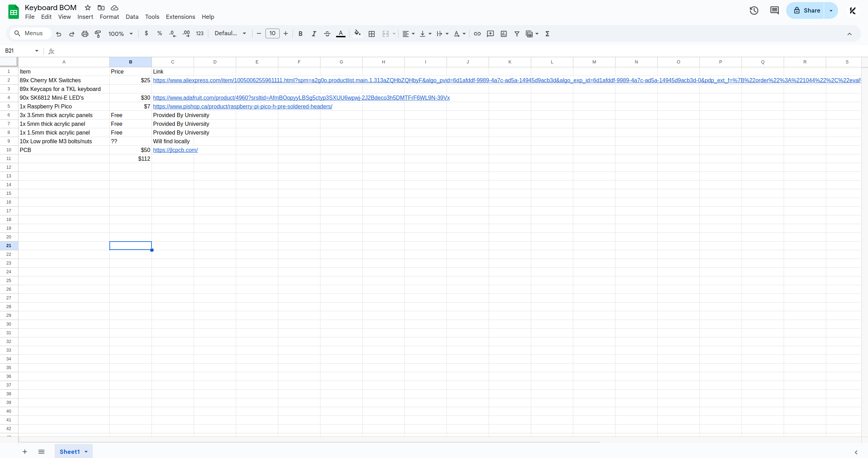Image resolution: width=868 pixels, height=458 pixels.
Task: Format selected value as percent
Action: pyautogui.click(x=160, y=33)
